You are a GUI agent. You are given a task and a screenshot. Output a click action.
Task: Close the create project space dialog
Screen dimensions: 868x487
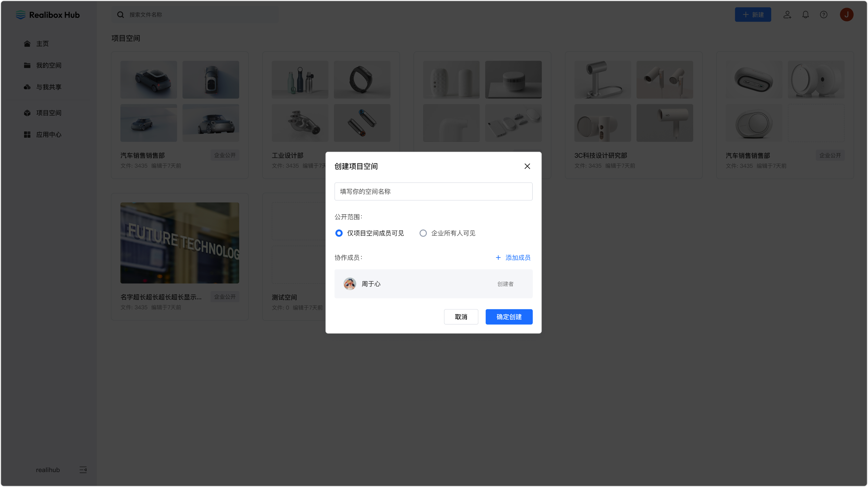(x=527, y=166)
